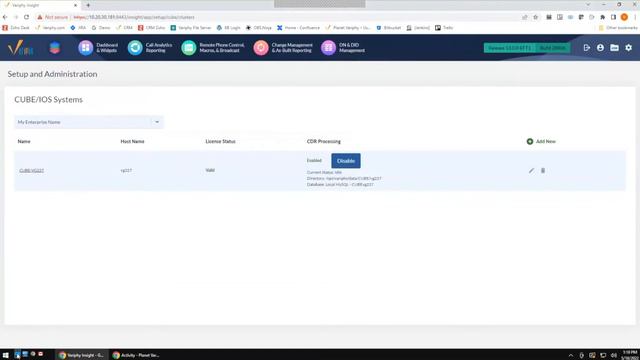This screenshot has width=640, height=360.
Task: Click the volume icon in system tray
Action: point(614,356)
